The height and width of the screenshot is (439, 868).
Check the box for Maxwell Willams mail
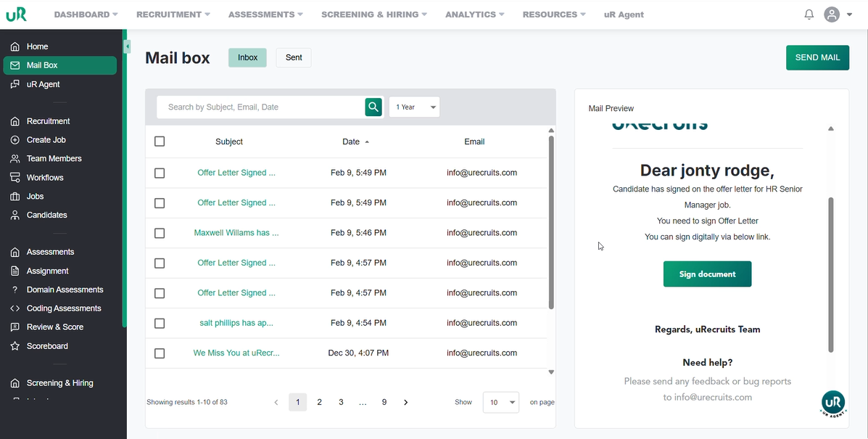pyautogui.click(x=160, y=233)
